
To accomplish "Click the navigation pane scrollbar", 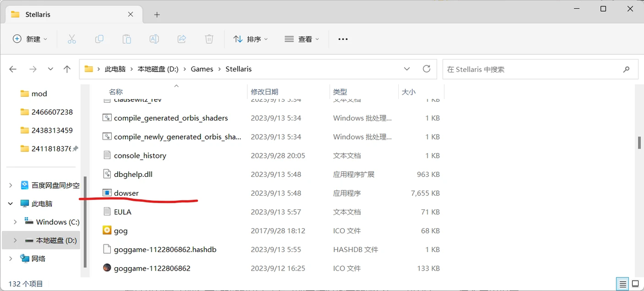I will 85,222.
